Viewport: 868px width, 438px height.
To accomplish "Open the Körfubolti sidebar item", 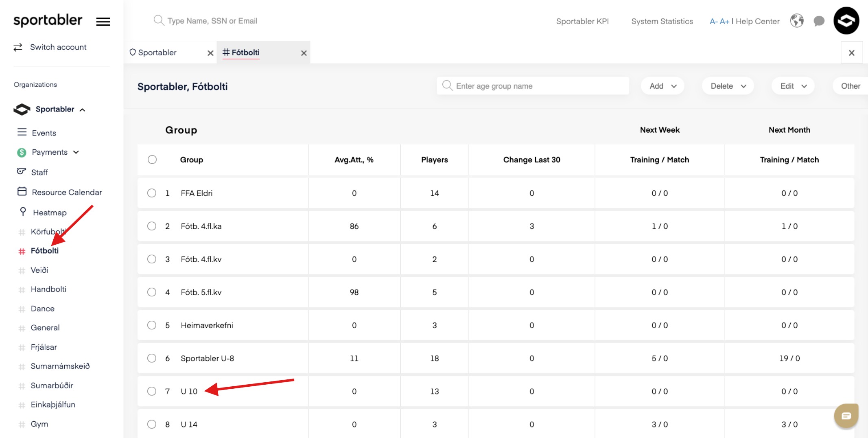I will pyautogui.click(x=48, y=232).
